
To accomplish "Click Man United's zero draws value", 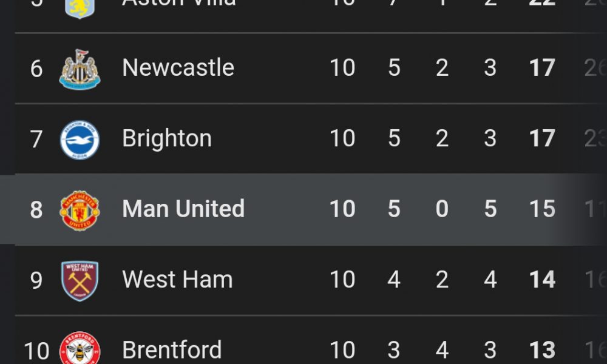I will pyautogui.click(x=442, y=209).
